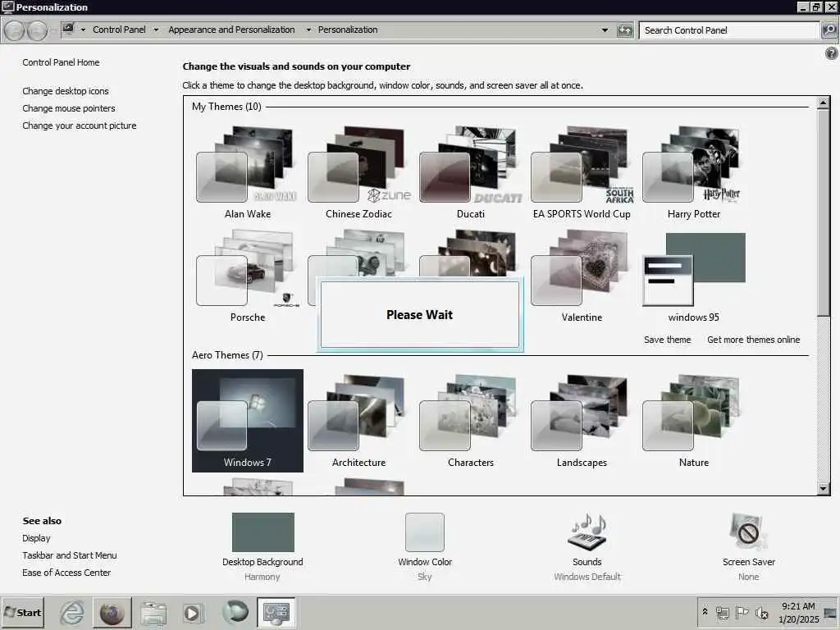
Task: Open Change mouse pointers link
Action: (x=69, y=108)
